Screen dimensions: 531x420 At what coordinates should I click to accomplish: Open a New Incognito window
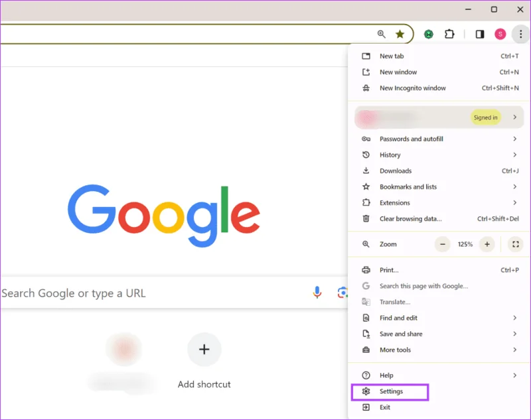(439, 88)
